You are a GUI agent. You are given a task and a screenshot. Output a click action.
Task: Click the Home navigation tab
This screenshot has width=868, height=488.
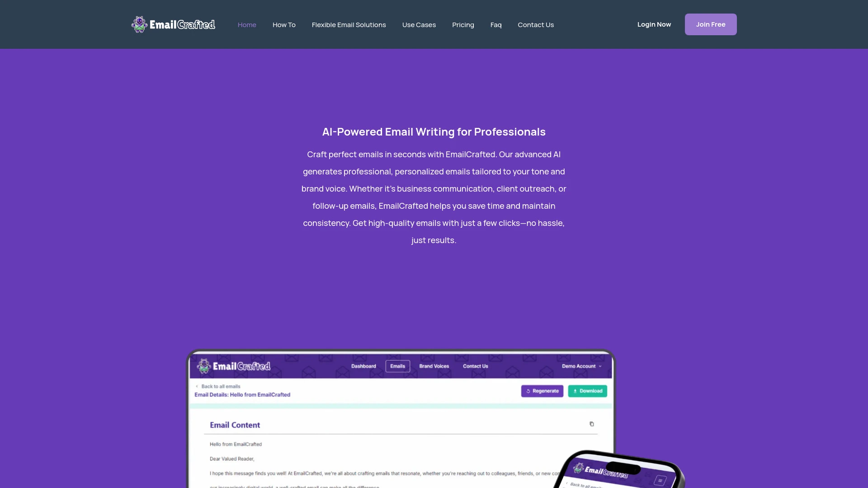pyautogui.click(x=247, y=24)
